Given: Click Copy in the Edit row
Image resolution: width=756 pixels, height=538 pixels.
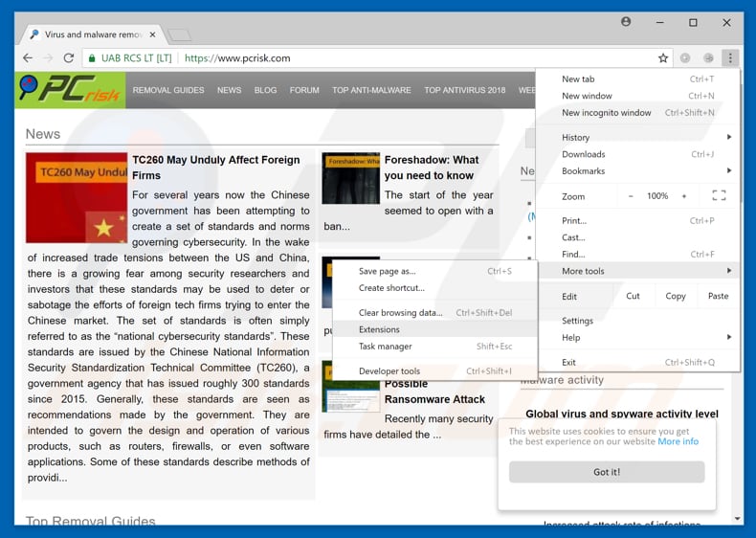Looking at the screenshot, I should point(676,296).
